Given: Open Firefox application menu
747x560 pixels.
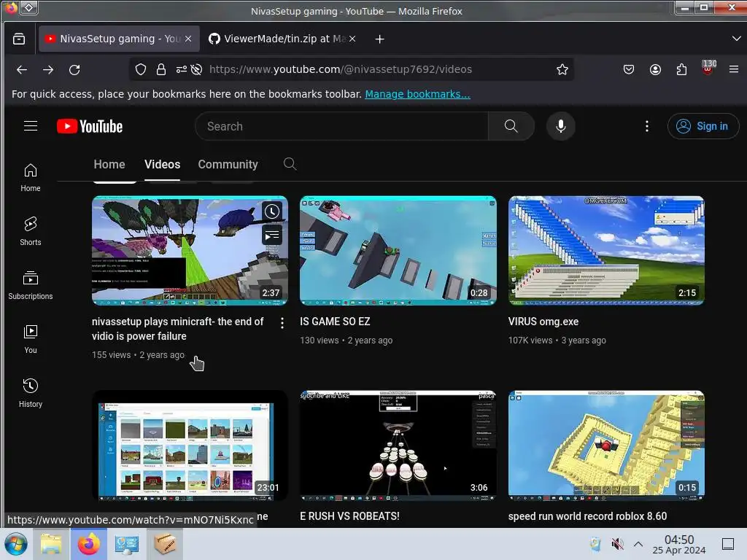Looking at the screenshot, I should coord(734,69).
